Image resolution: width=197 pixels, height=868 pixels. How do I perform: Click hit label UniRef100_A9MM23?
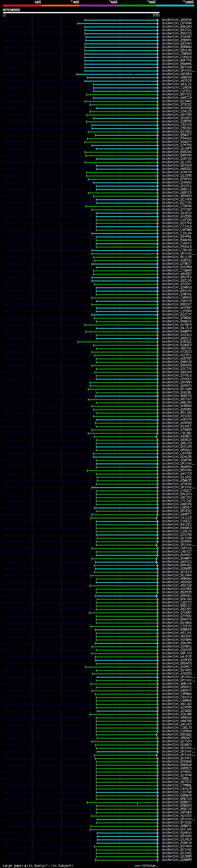point(177,768)
